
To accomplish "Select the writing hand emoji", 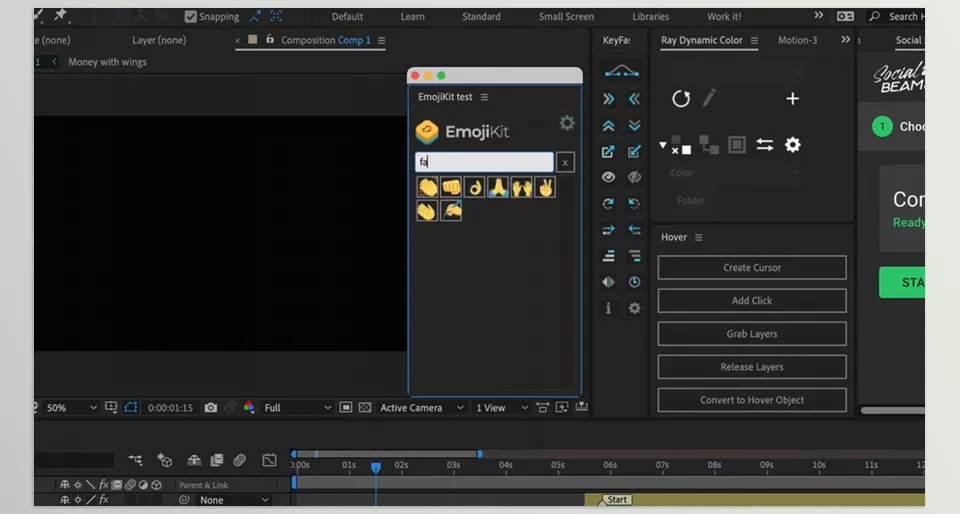I will [451, 211].
